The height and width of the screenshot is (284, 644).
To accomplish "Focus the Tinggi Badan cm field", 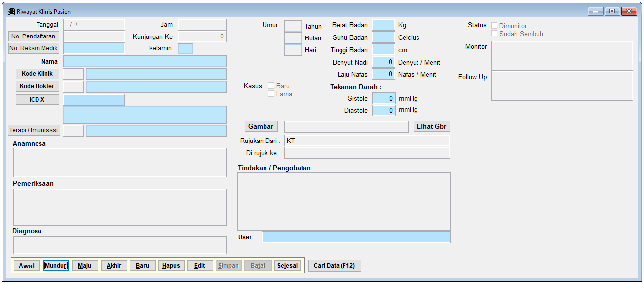I will point(383,49).
